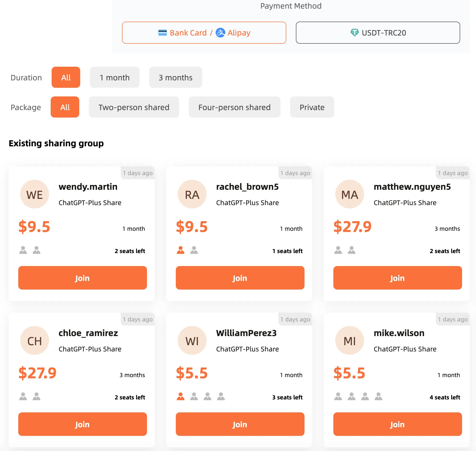Switch to USDT-TRC20 payment method

pos(378,33)
